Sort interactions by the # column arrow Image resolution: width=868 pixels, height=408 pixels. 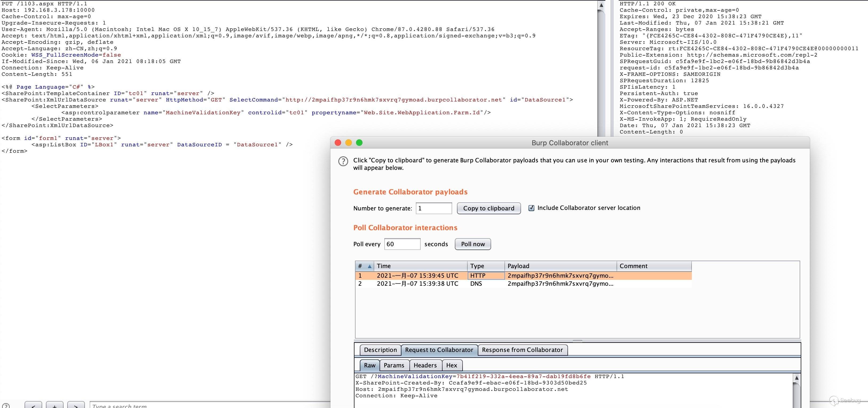tap(370, 266)
